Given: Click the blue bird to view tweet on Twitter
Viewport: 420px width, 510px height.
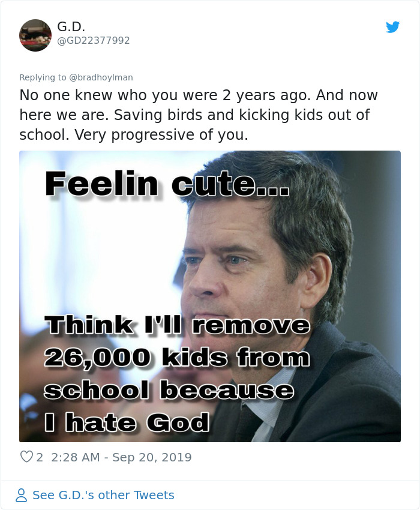Looking at the screenshot, I should [393, 27].
